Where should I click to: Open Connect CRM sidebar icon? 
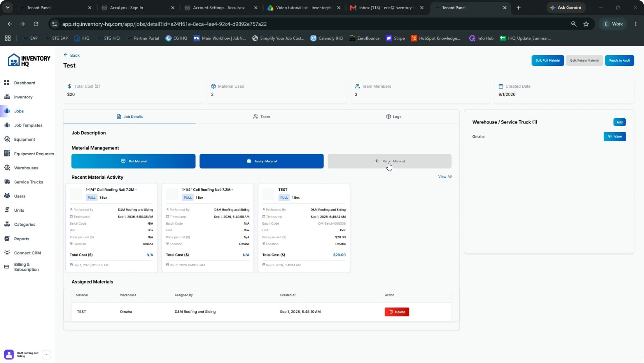point(7,253)
